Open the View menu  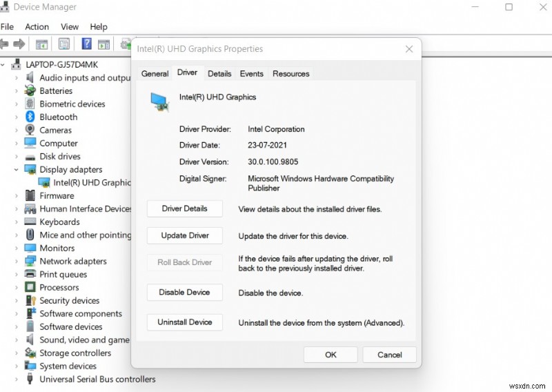point(70,27)
